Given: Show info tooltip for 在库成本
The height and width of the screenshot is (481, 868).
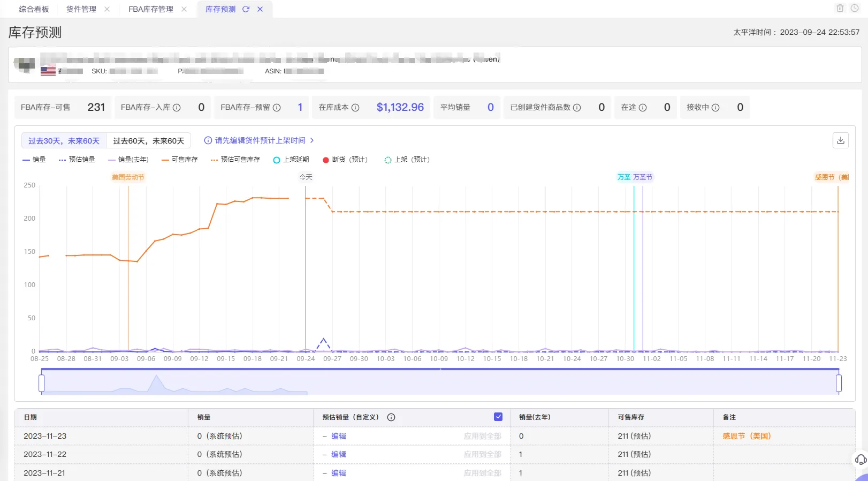Looking at the screenshot, I should [x=355, y=108].
